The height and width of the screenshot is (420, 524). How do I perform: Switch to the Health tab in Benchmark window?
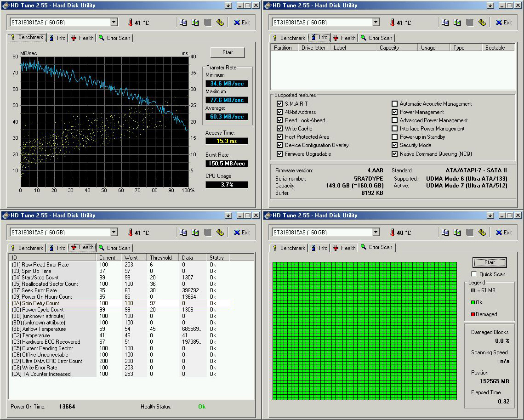(82, 38)
